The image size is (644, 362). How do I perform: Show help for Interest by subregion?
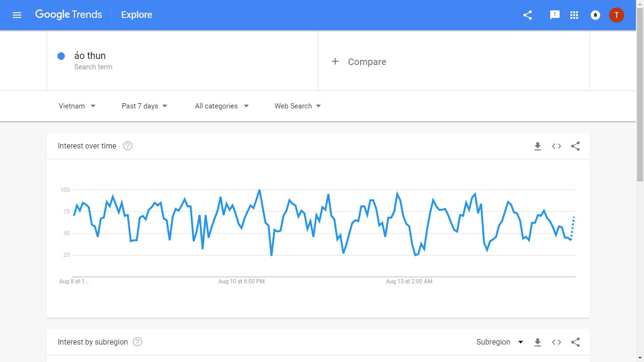(137, 342)
